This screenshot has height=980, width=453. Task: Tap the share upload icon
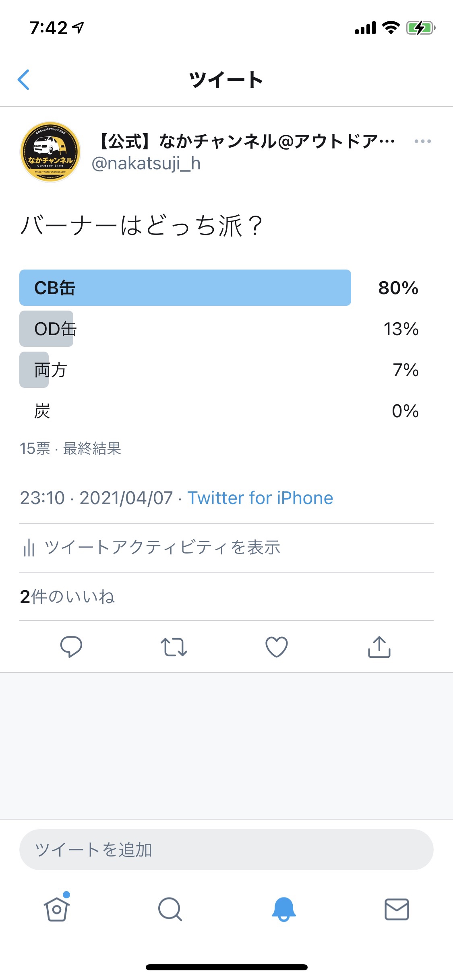tap(379, 647)
